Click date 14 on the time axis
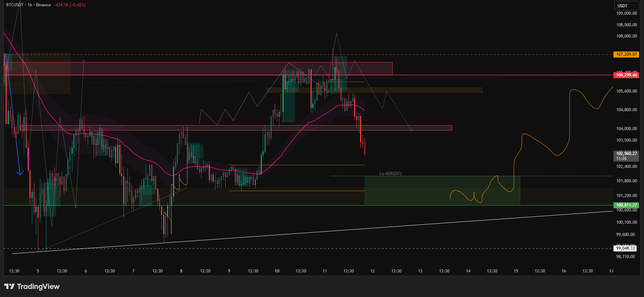 [x=468, y=271]
